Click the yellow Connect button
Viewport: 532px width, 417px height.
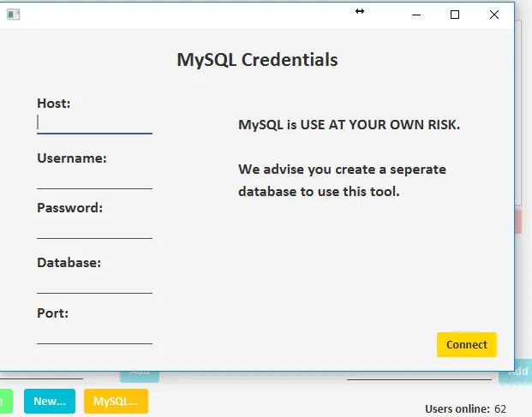467,344
